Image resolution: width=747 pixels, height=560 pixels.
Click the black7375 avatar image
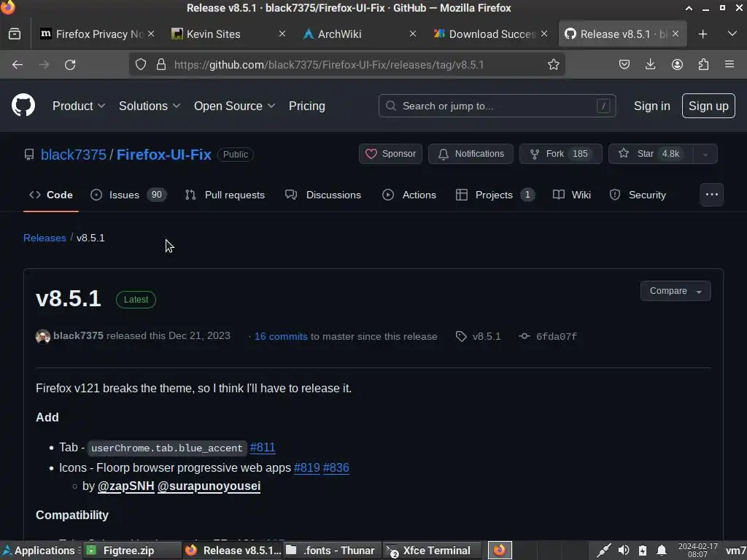[x=43, y=336]
